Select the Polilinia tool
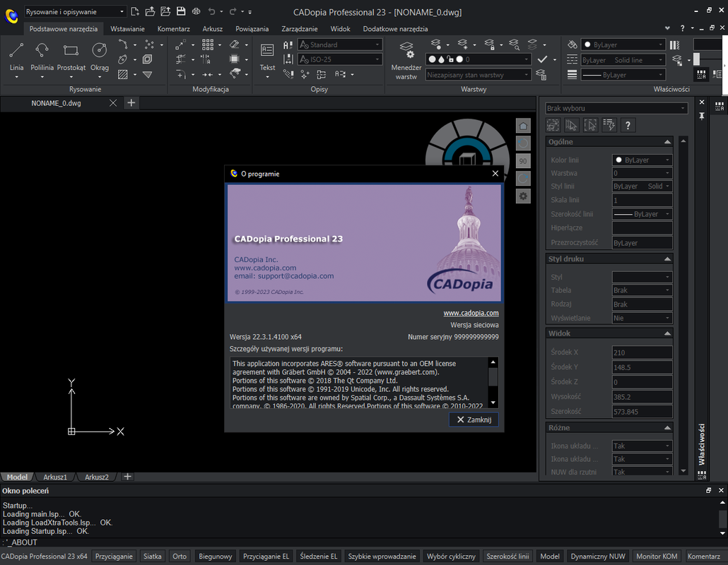This screenshot has width=728, height=565. (42, 56)
